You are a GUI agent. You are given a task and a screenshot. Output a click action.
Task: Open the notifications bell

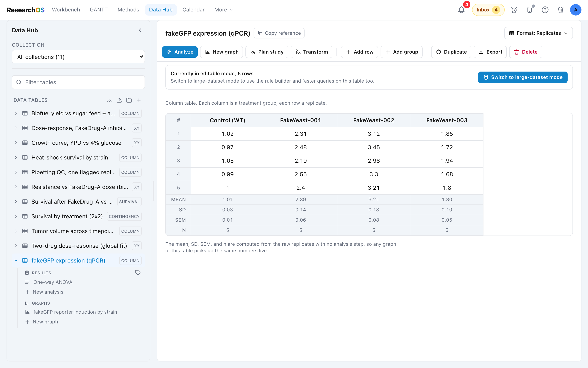tap(461, 10)
